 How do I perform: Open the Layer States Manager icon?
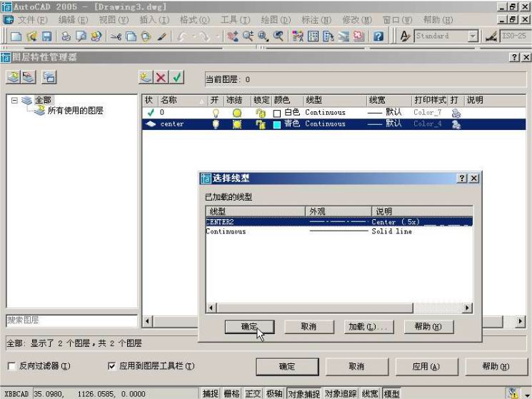(49, 77)
